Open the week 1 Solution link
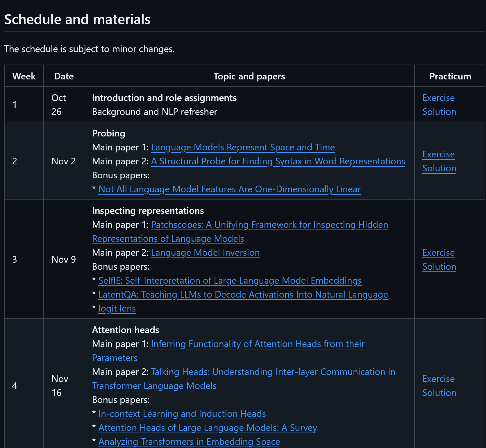Image resolution: width=486 pixels, height=448 pixels. 439,112
